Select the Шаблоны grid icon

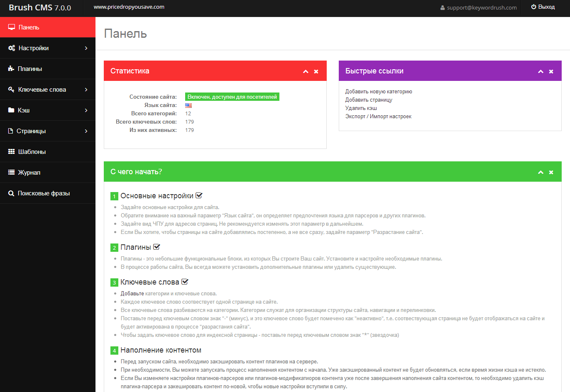[11, 151]
